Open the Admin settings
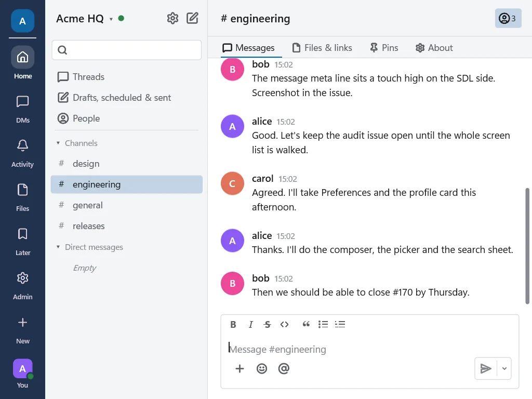The width and height of the screenshot is (532, 399). point(23,285)
